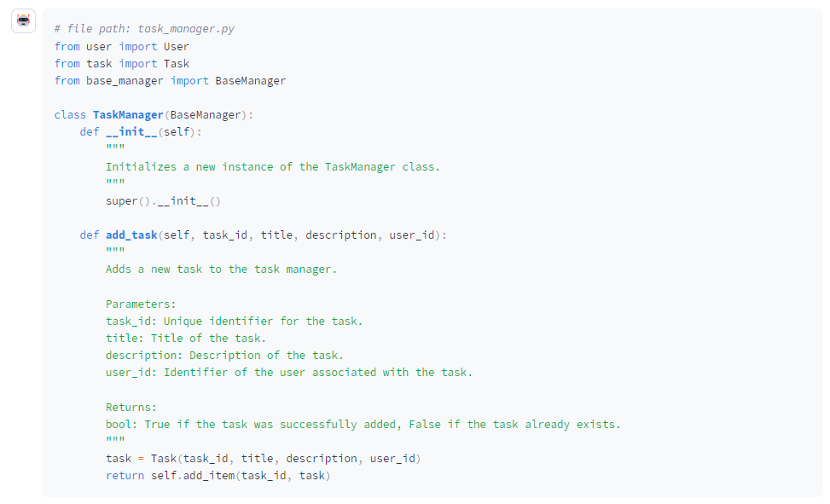Click the 'description: Description of the task' line

tap(224, 355)
